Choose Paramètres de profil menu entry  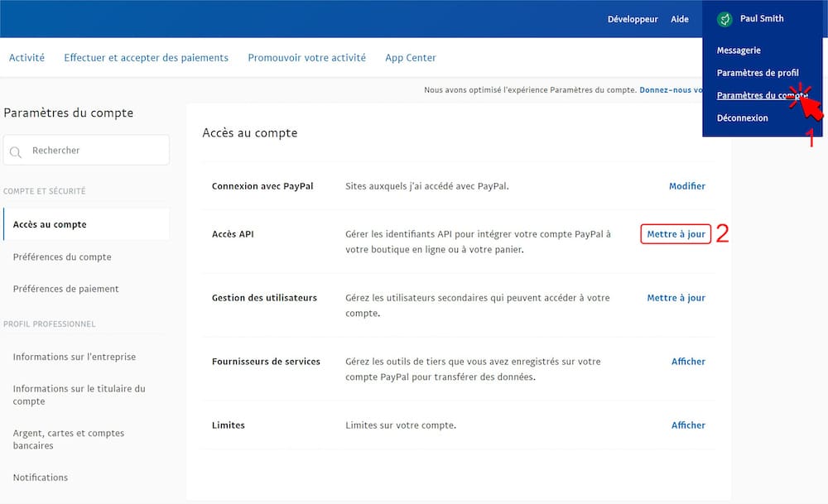(758, 73)
